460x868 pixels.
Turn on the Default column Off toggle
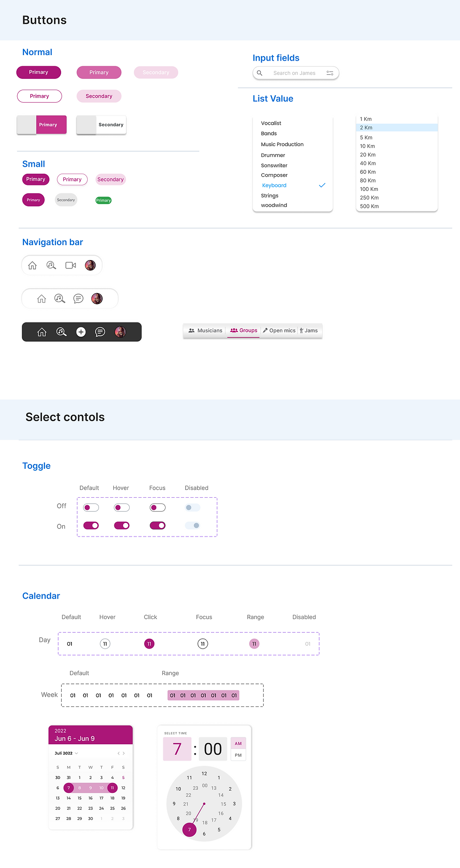coord(91,508)
